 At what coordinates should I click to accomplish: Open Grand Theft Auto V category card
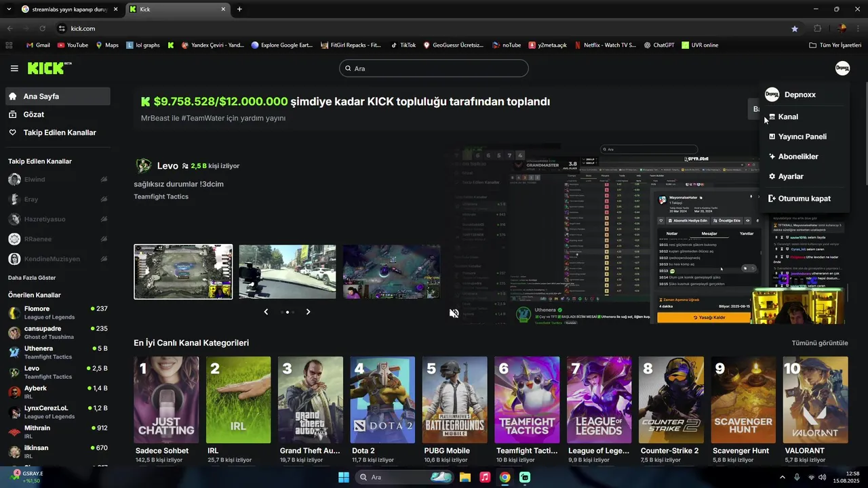click(311, 400)
